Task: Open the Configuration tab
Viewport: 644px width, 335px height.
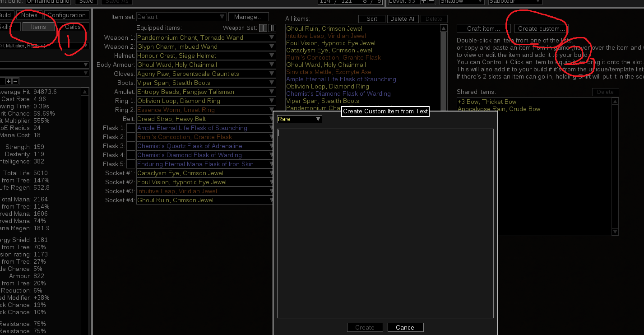Action: 66,15
